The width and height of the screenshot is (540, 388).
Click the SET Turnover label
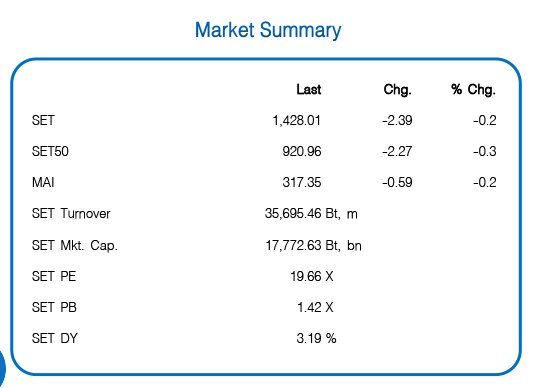[x=71, y=214]
